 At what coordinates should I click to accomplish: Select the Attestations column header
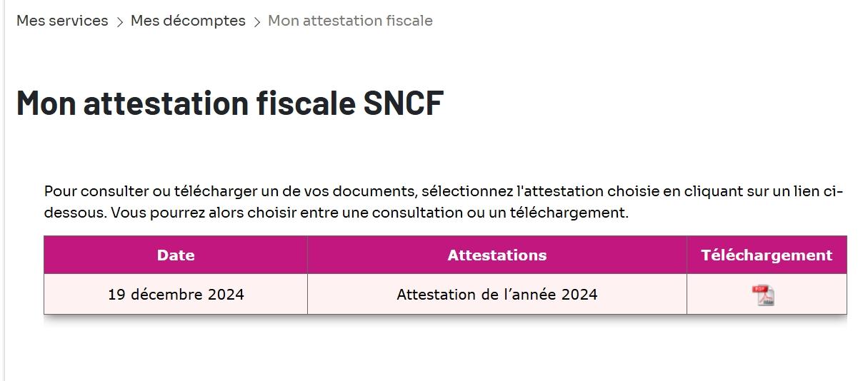click(497, 255)
